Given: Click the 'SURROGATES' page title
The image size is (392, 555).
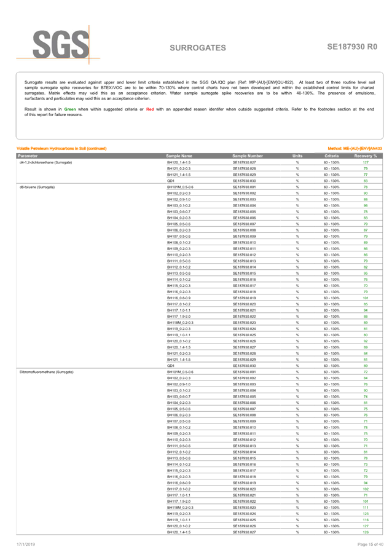Looking at the screenshot, I should coord(198,48).
